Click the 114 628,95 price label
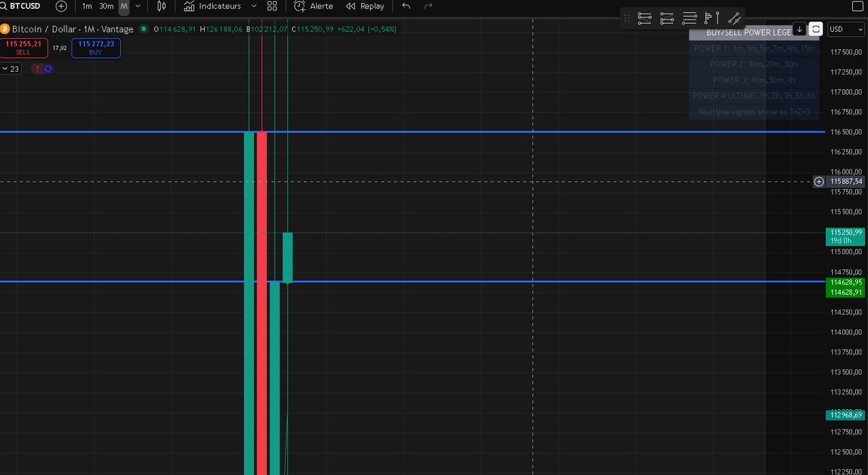The image size is (868, 475). pyautogui.click(x=846, y=282)
